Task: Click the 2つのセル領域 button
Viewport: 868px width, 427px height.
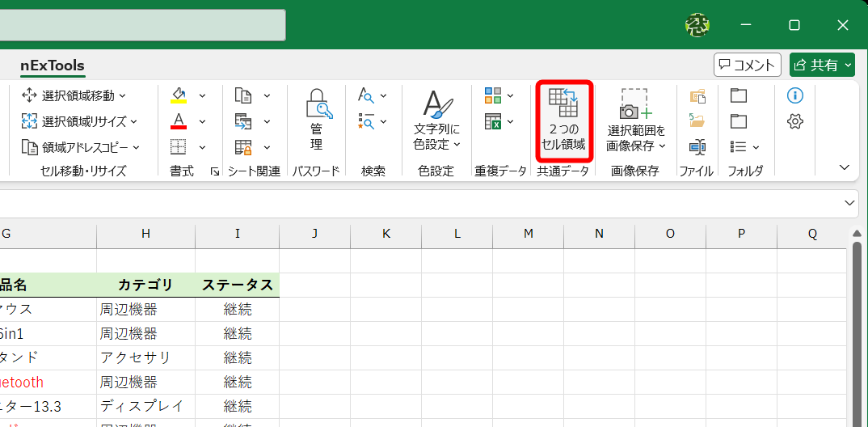Action: [563, 120]
